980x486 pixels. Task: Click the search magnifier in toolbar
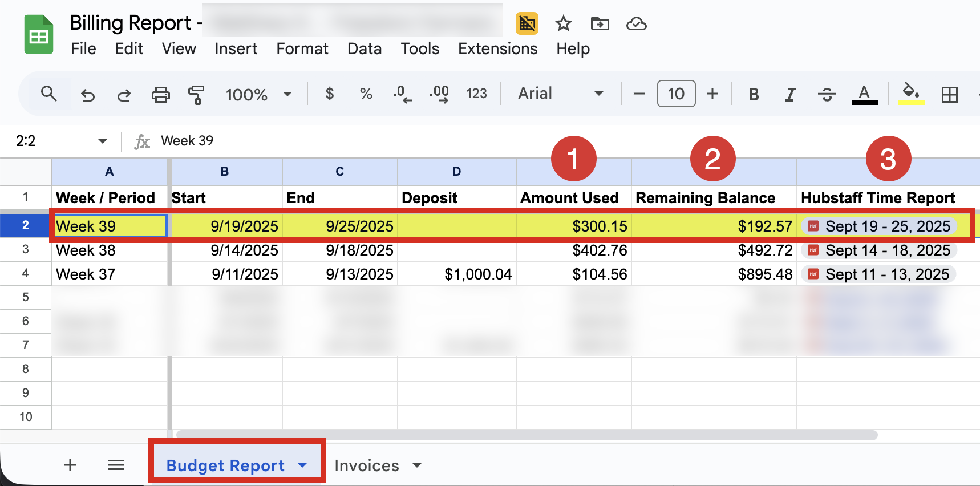49,94
